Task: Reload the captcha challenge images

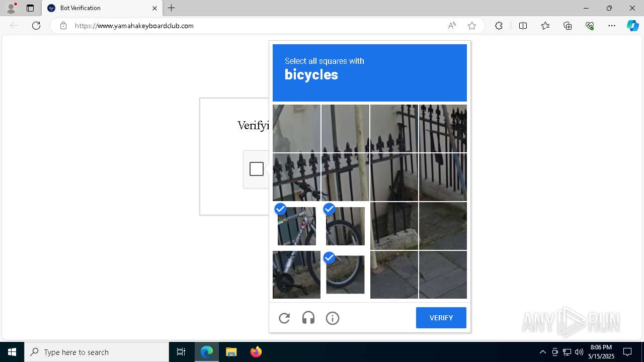Action: click(x=284, y=318)
